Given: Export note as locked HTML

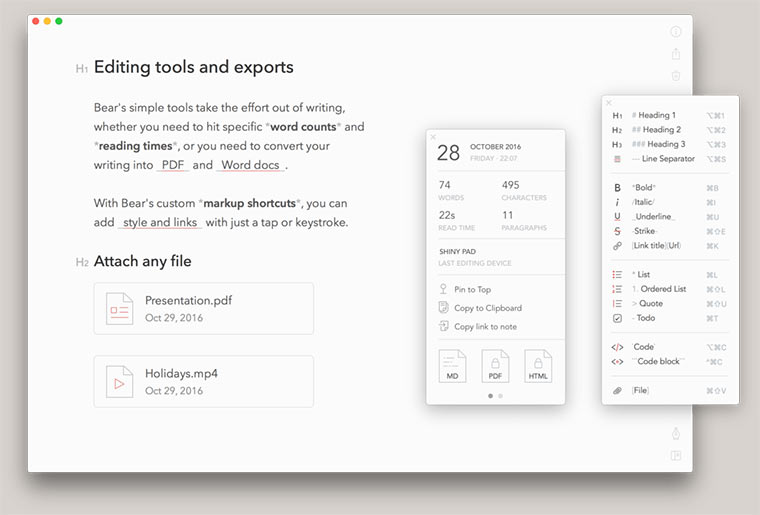Looking at the screenshot, I should (538, 366).
